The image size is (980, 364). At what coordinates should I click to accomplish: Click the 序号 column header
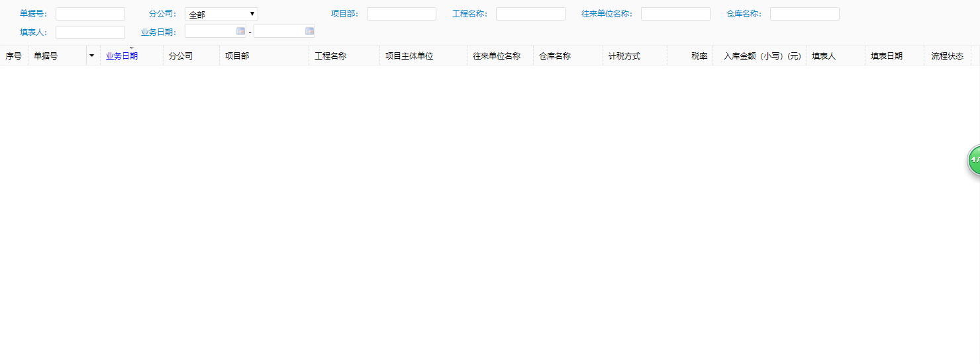(14, 56)
